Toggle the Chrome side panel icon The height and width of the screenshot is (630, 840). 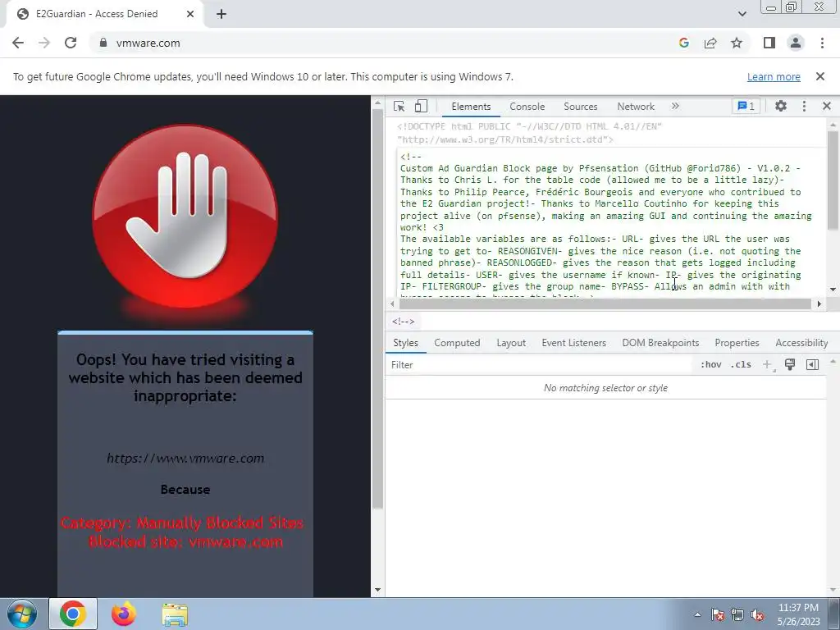769,43
